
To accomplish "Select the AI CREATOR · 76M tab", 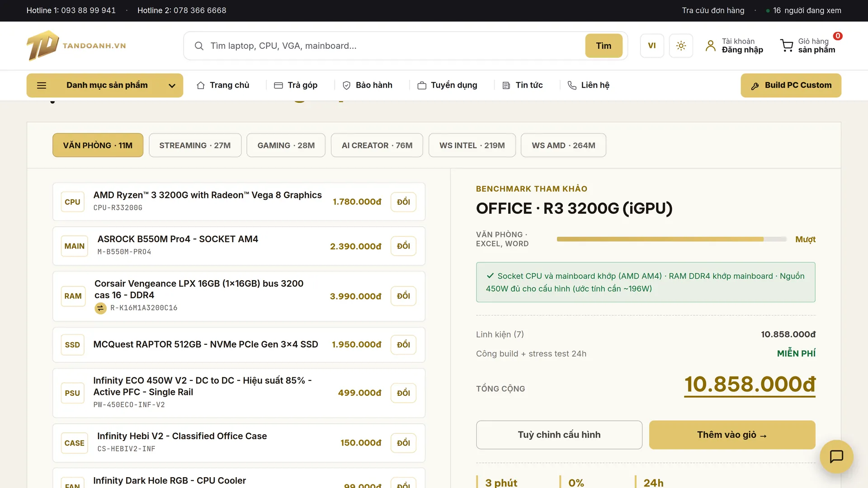I will pyautogui.click(x=377, y=145).
